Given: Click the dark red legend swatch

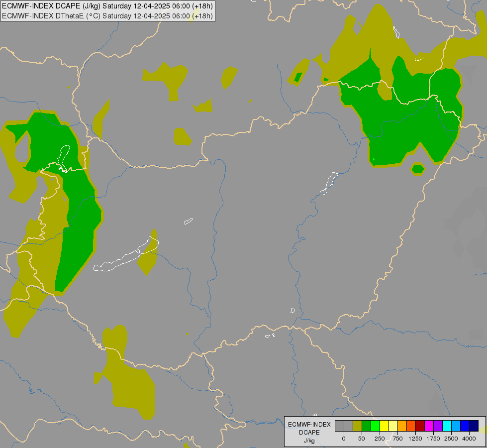Looking at the screenshot, I should pyautogui.click(x=420, y=426).
